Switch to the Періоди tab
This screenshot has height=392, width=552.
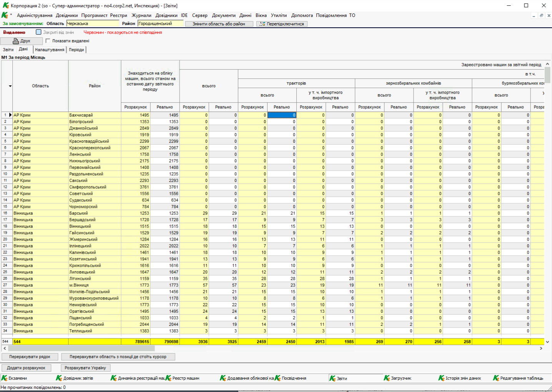[x=76, y=50]
